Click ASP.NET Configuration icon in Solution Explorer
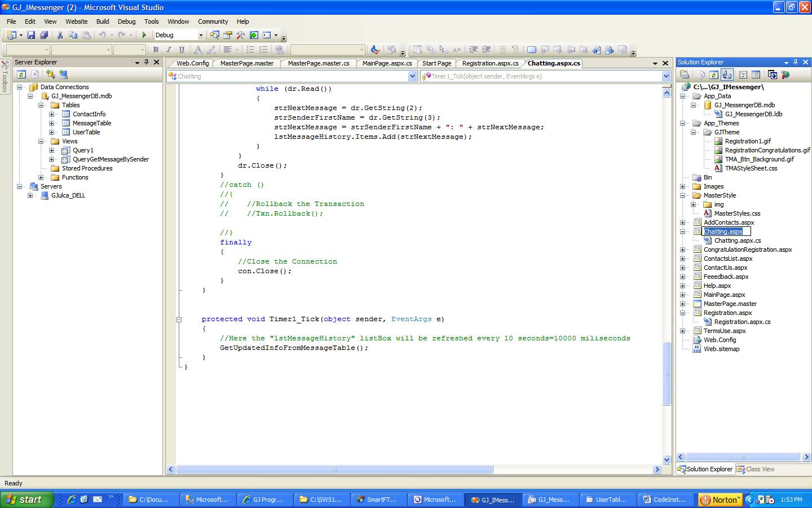812x508 pixels. click(x=785, y=75)
